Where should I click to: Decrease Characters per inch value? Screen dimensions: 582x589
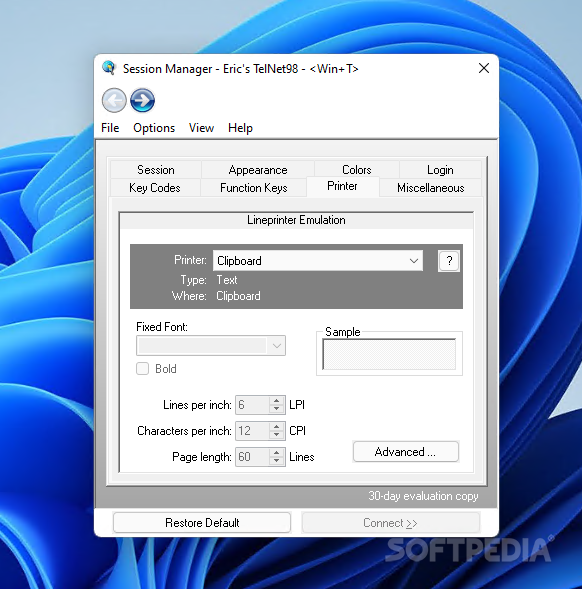[x=277, y=435]
